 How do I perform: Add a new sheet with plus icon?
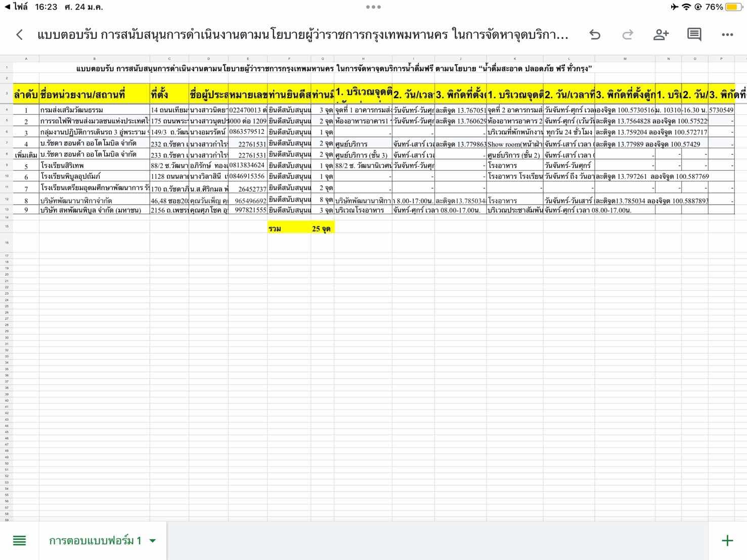pyautogui.click(x=727, y=541)
